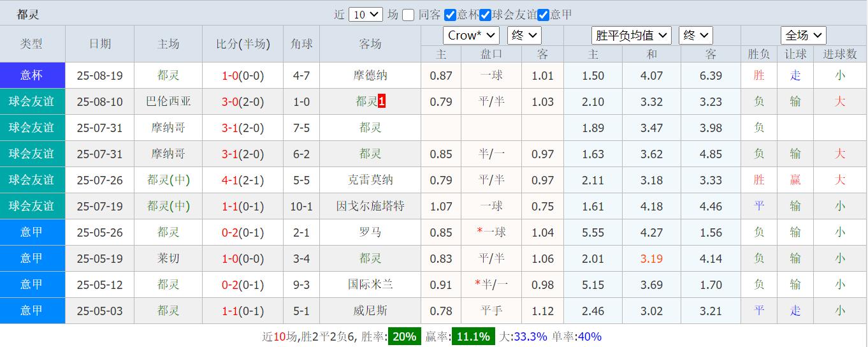868x347 pixels.
Task: Expand the Crow* bookmaker dropdown
Action: coord(471,35)
